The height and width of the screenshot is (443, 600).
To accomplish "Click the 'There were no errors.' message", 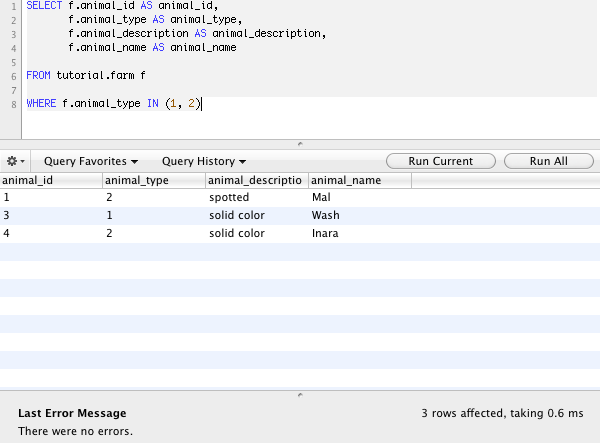I will [x=75, y=431].
